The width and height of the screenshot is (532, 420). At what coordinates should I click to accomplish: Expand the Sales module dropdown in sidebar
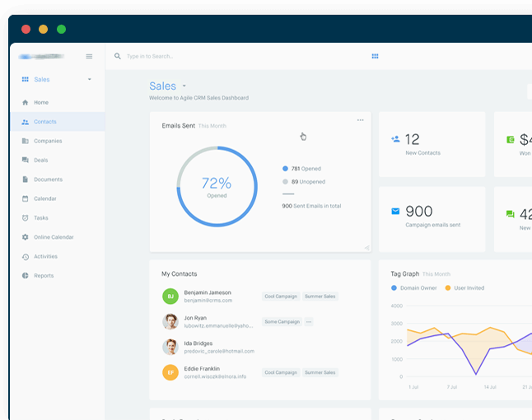tap(89, 80)
